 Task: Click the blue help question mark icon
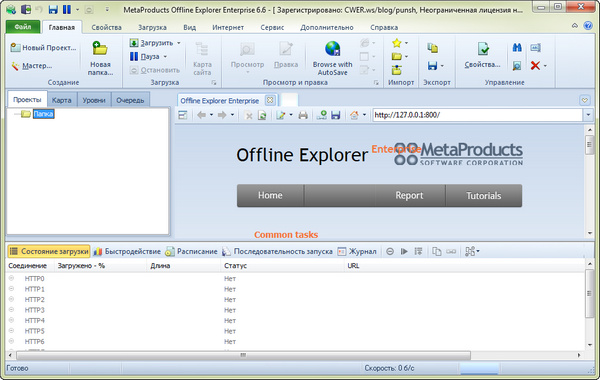click(x=588, y=26)
